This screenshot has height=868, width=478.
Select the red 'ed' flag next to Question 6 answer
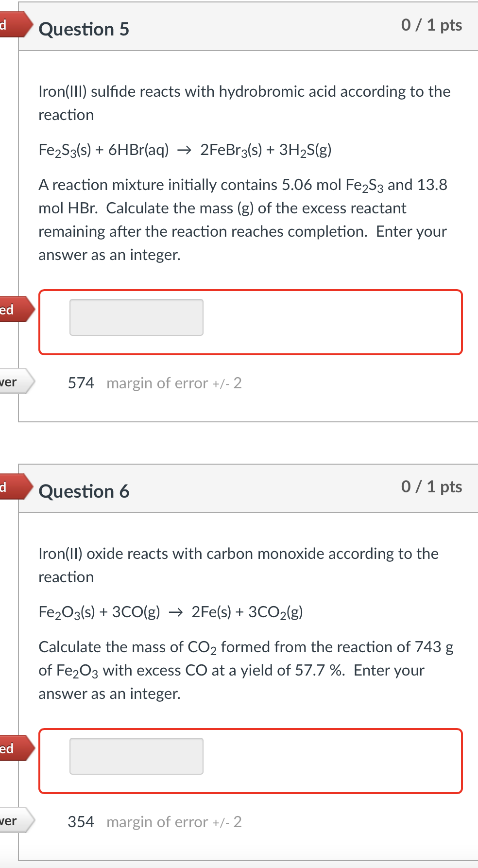click(x=12, y=748)
